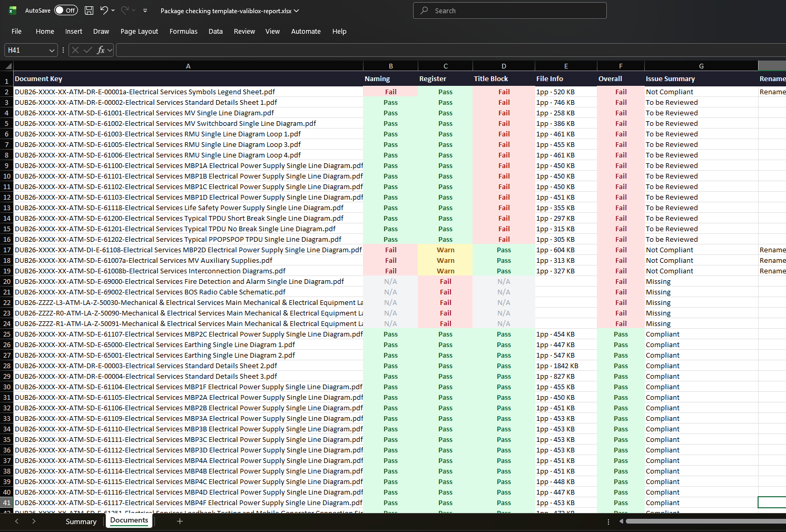Click Register Warn cell in row 17

tap(445, 250)
